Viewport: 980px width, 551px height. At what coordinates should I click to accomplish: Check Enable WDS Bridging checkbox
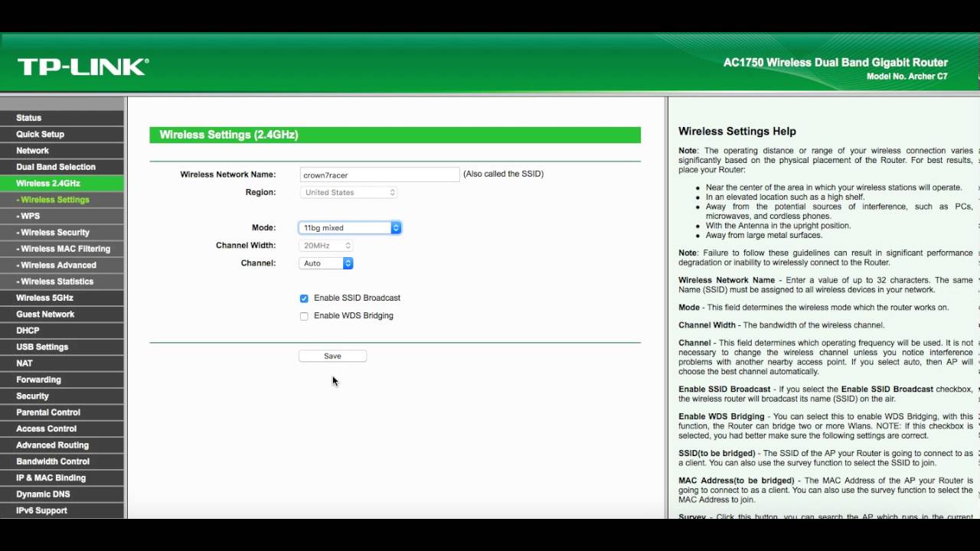[304, 316]
